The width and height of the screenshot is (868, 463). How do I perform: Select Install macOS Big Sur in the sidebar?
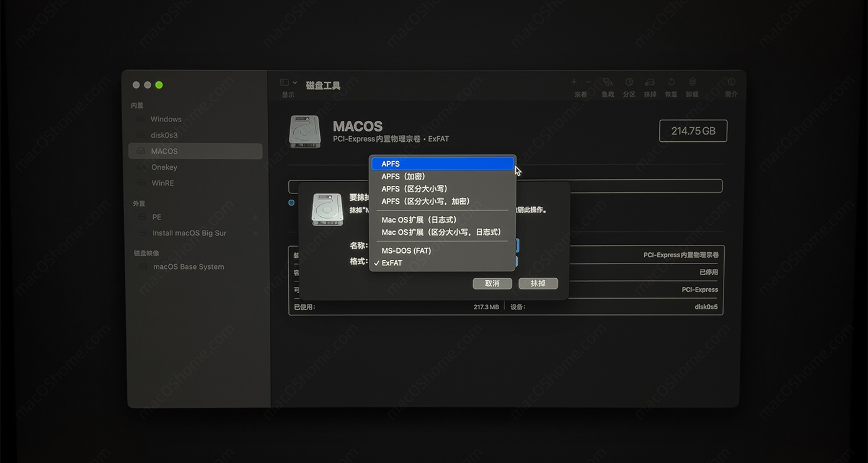click(195, 234)
